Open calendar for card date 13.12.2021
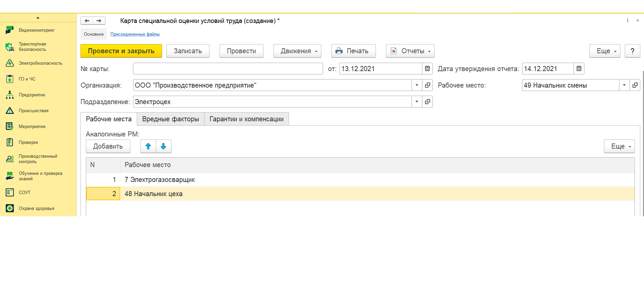Image resolution: width=644 pixels, height=282 pixels. tap(427, 69)
